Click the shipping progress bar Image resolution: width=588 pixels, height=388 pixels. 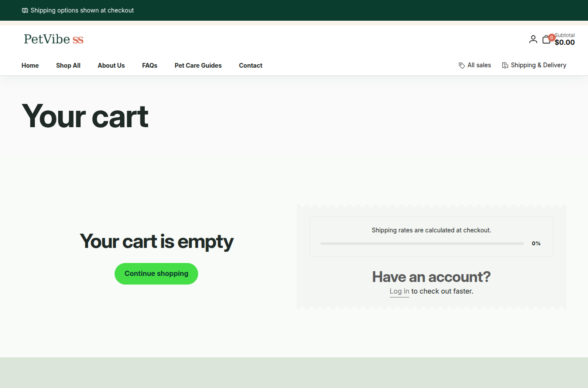point(422,244)
